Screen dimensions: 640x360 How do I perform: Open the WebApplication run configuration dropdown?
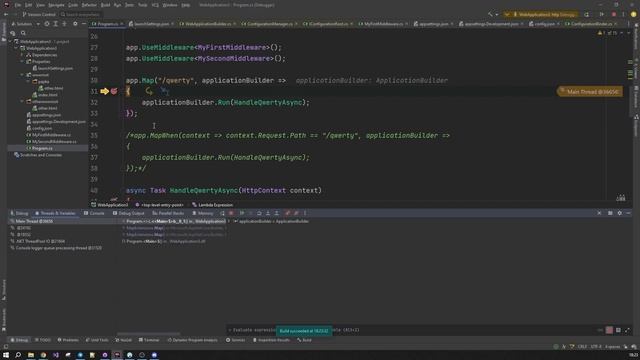[x=542, y=14]
